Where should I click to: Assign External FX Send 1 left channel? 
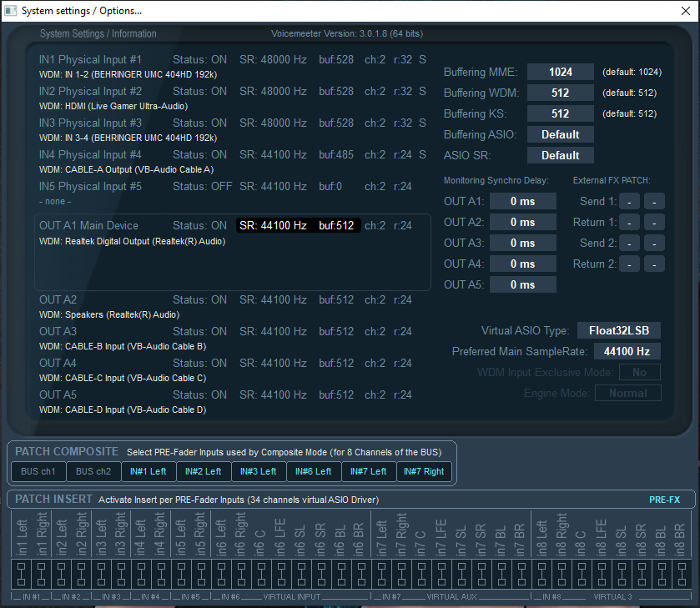click(630, 201)
